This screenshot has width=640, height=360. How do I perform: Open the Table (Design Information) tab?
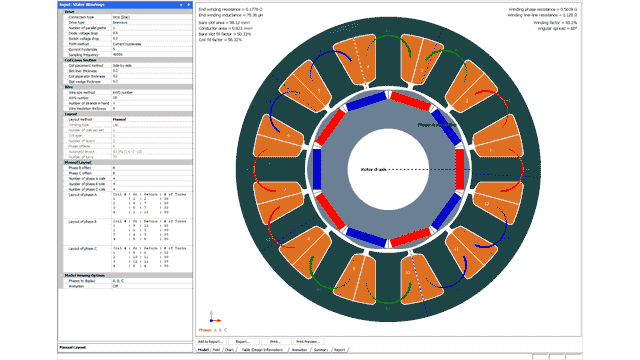click(262, 350)
